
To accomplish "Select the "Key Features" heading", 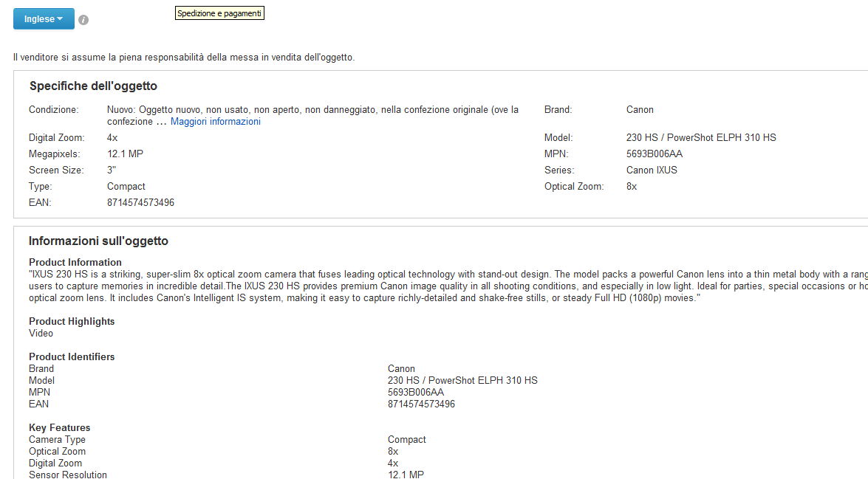I will (59, 427).
